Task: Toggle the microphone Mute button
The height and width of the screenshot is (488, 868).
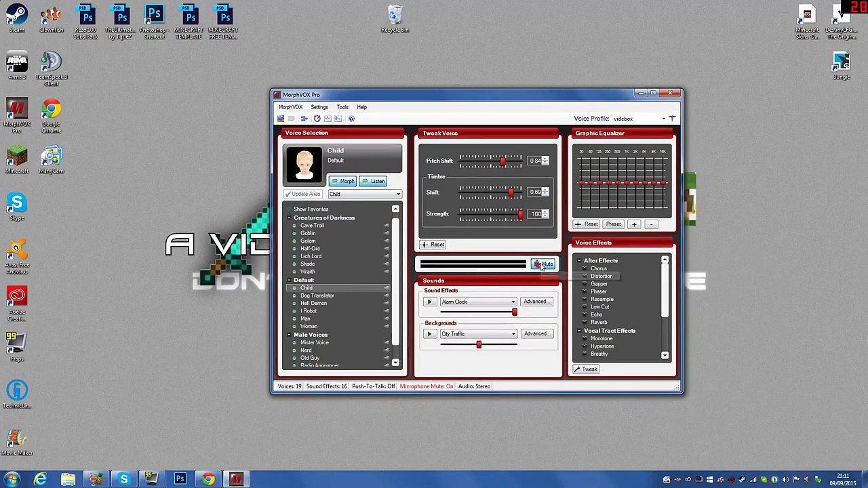Action: coord(543,264)
